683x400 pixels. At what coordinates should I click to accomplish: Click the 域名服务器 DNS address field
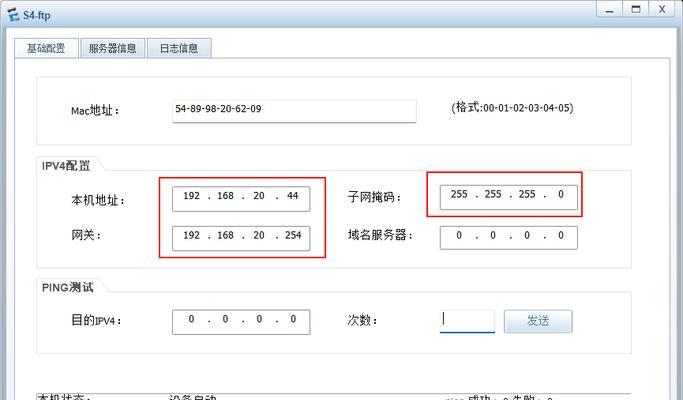pos(508,237)
